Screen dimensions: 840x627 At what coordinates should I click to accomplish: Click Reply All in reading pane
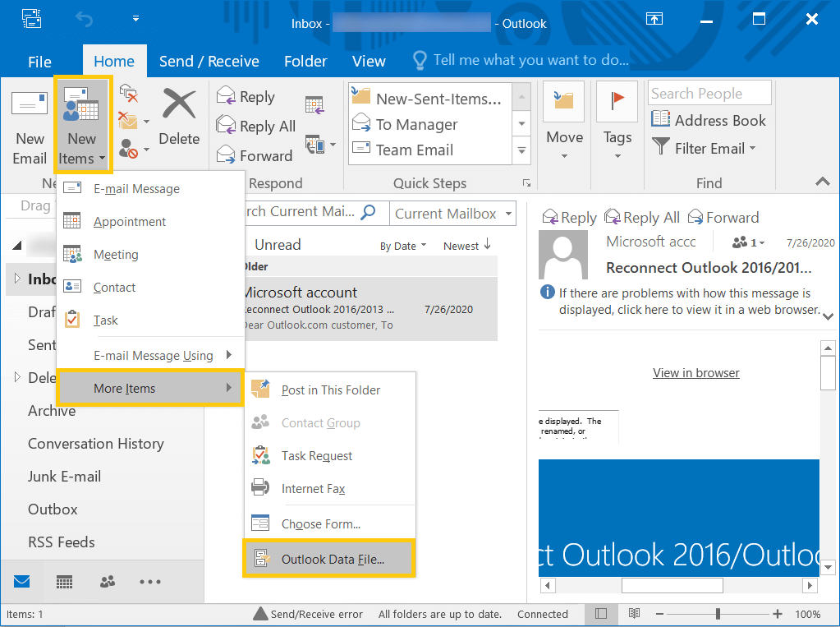[x=642, y=217]
